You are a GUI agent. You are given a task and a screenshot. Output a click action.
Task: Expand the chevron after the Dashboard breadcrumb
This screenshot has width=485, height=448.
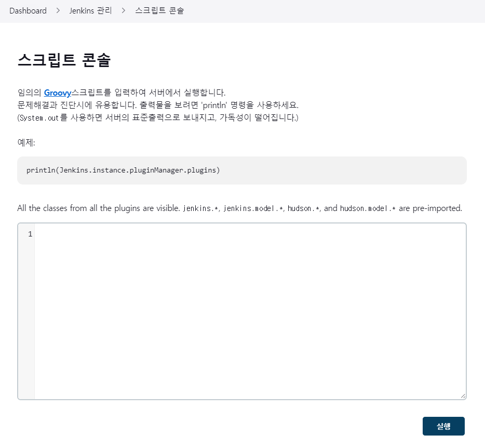[58, 11]
